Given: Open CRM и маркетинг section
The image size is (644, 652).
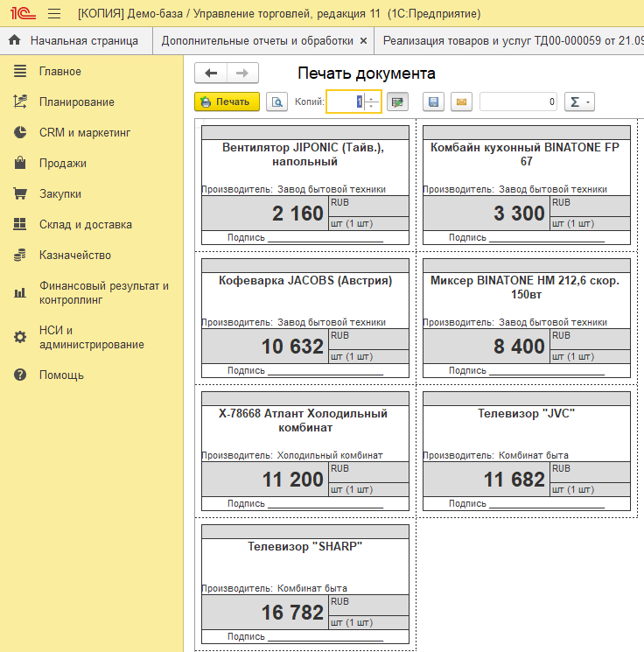Looking at the screenshot, I should tap(85, 132).
